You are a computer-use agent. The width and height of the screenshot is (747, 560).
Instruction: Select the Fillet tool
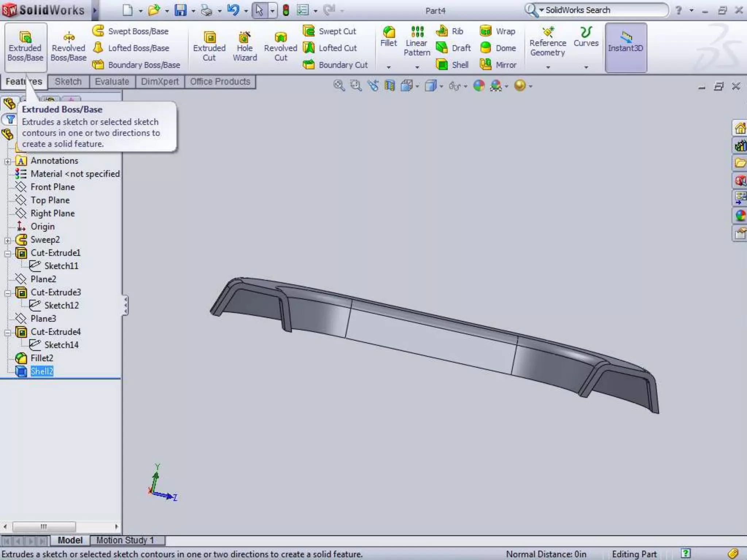click(388, 36)
